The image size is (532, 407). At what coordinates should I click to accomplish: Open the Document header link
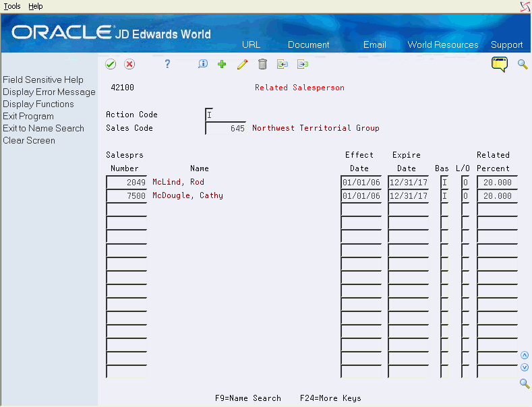308,44
